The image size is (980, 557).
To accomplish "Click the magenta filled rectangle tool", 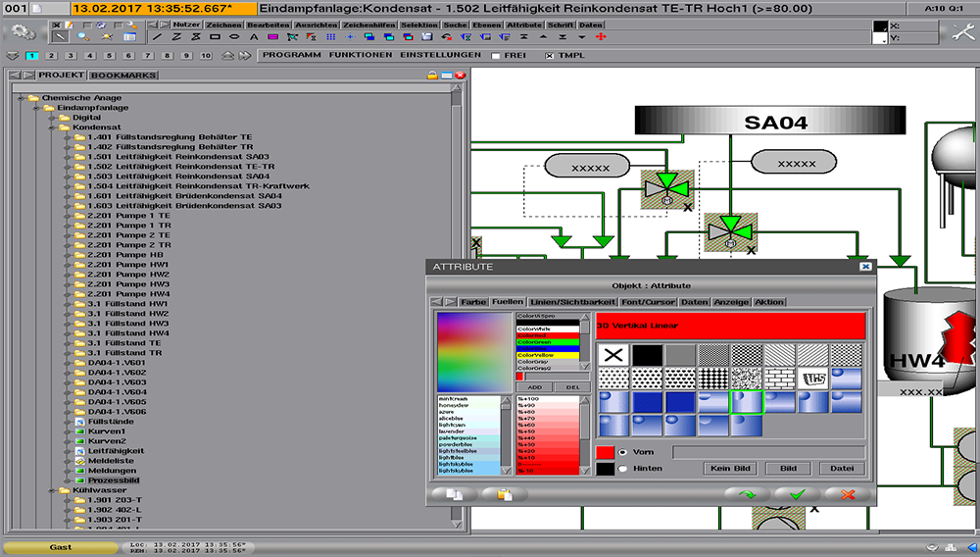I will (x=273, y=37).
